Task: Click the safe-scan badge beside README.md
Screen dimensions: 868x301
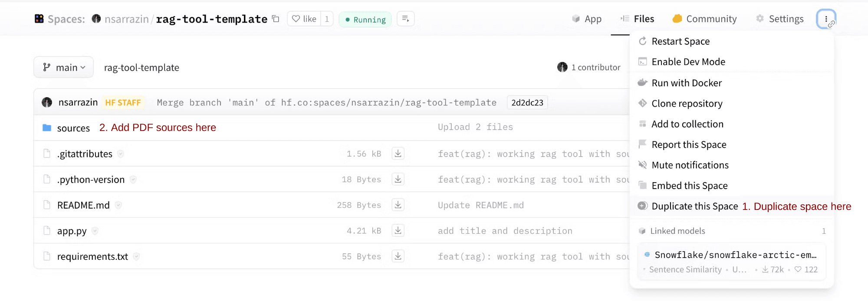Action: click(x=118, y=205)
